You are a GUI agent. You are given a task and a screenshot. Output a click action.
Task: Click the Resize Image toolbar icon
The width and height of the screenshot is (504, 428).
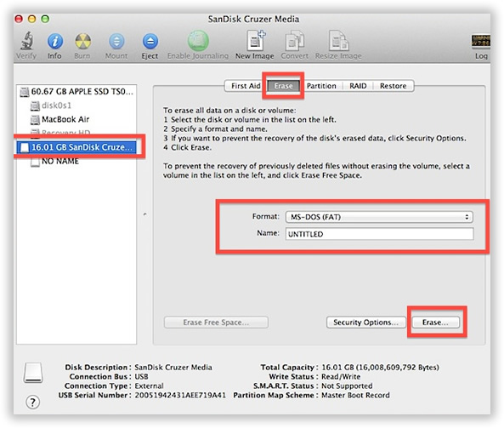(x=338, y=41)
